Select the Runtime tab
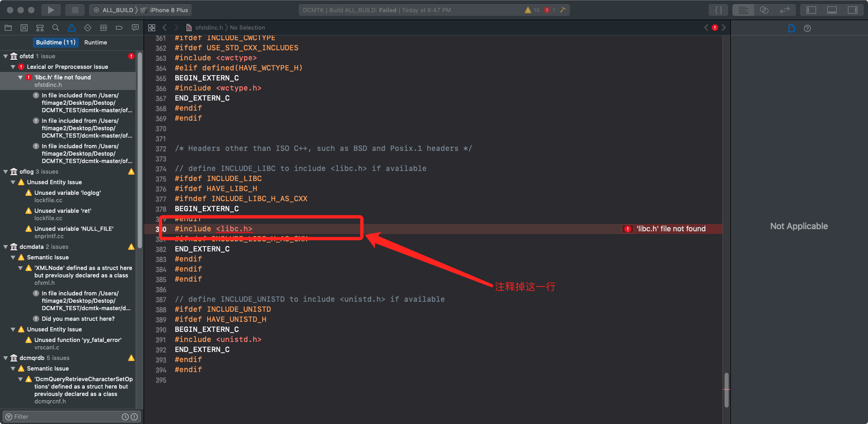Screen dimensions: 868x424 pyautogui.click(x=95, y=42)
